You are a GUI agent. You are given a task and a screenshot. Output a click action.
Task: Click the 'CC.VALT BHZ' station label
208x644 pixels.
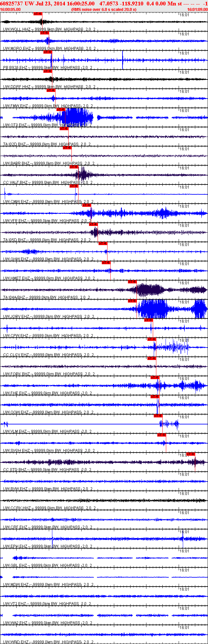(16, 183)
